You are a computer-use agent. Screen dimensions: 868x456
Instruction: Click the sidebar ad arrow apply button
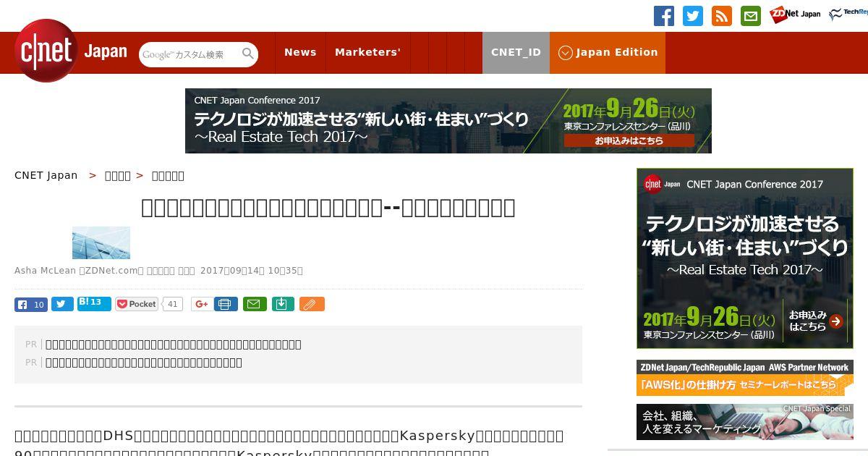[836, 321]
